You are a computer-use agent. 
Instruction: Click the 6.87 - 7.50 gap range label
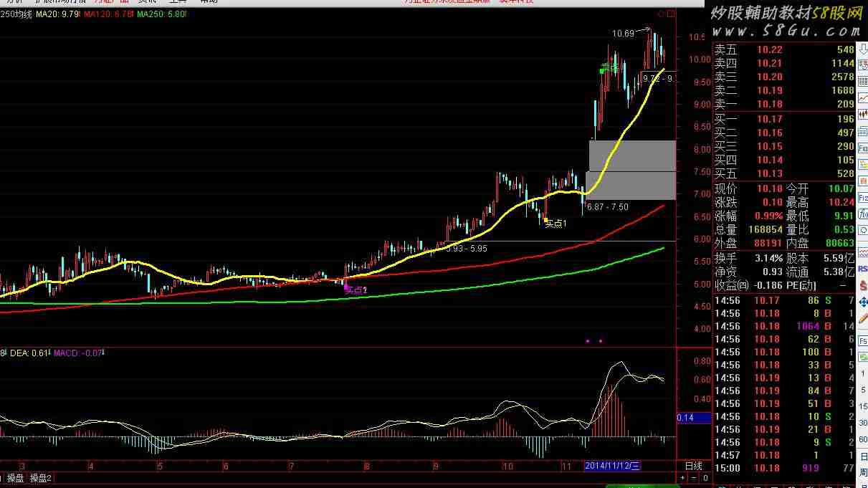click(607, 207)
